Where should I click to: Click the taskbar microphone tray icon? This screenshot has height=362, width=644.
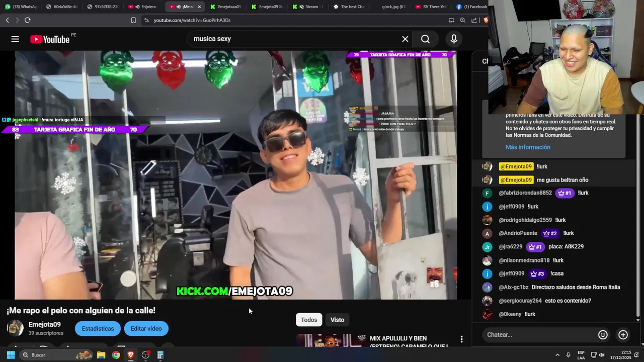(x=568, y=355)
